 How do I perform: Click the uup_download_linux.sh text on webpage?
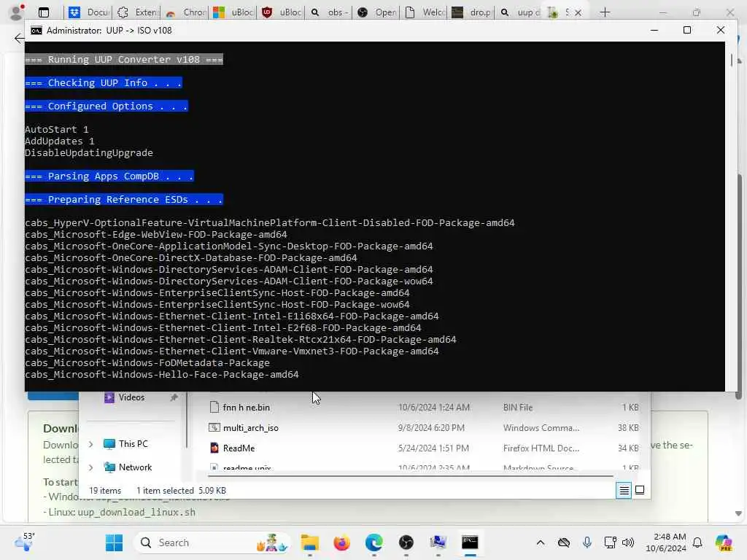click(136, 513)
